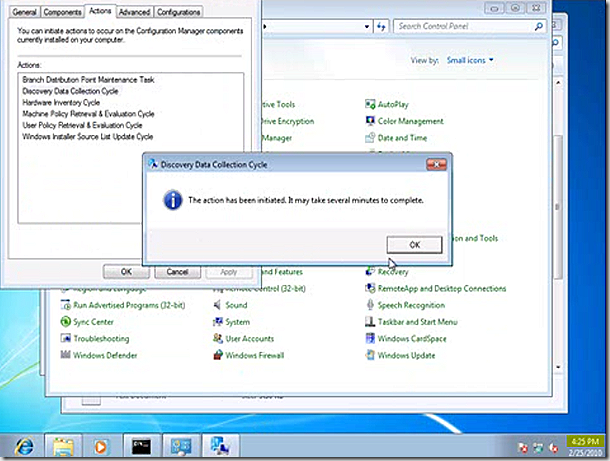Select User Policy Retrieval & Evaluation Cycle

tap(82, 125)
